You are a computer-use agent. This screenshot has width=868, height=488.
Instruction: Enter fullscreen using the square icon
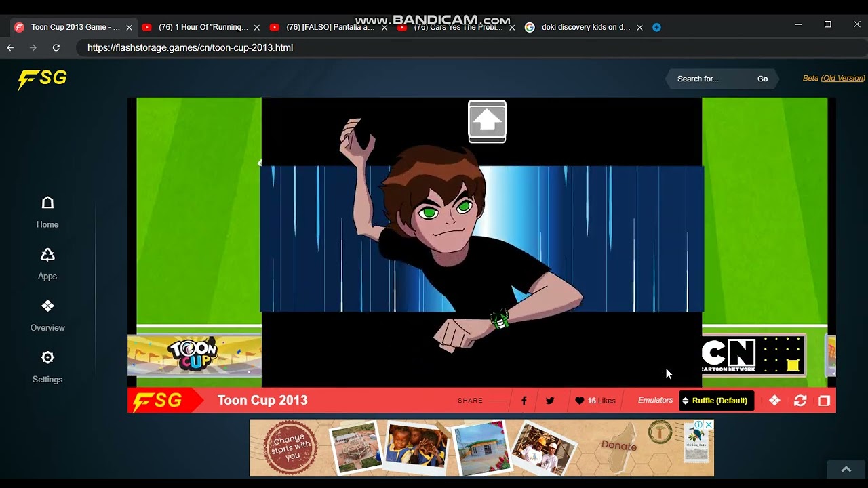click(825, 401)
